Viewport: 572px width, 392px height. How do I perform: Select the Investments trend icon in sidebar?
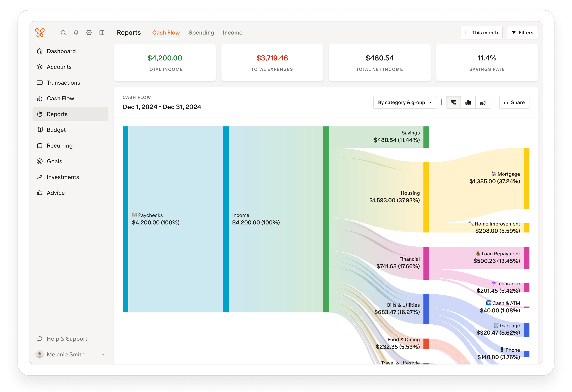click(40, 177)
